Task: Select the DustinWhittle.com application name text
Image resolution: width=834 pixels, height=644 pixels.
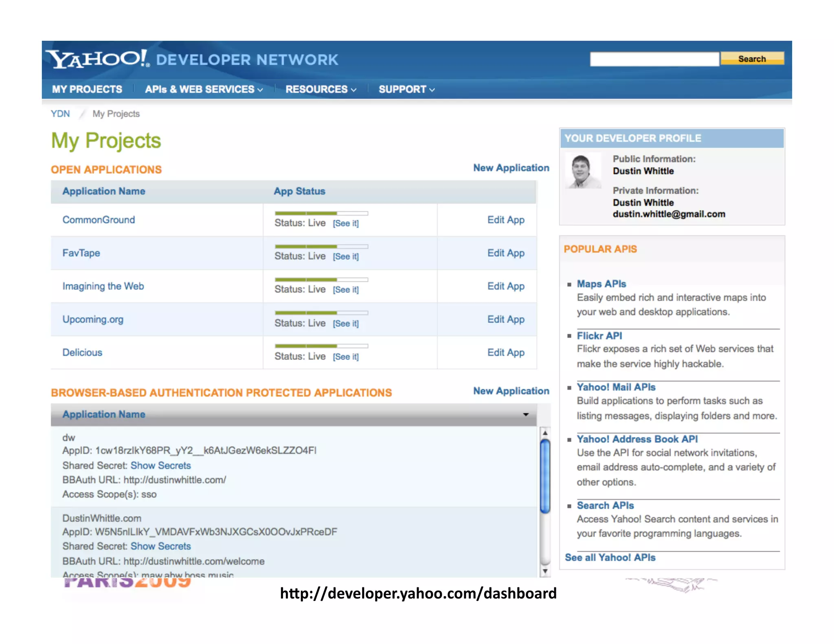Action: 102,518
